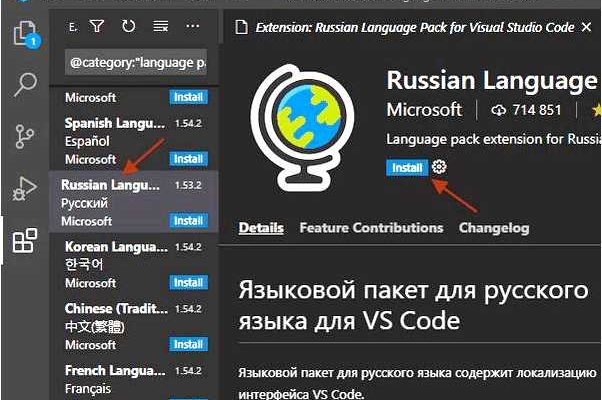Click version 1.53.2 of Russian pack
Image resolution: width=602 pixels, height=400 pixels.
pyautogui.click(x=188, y=185)
